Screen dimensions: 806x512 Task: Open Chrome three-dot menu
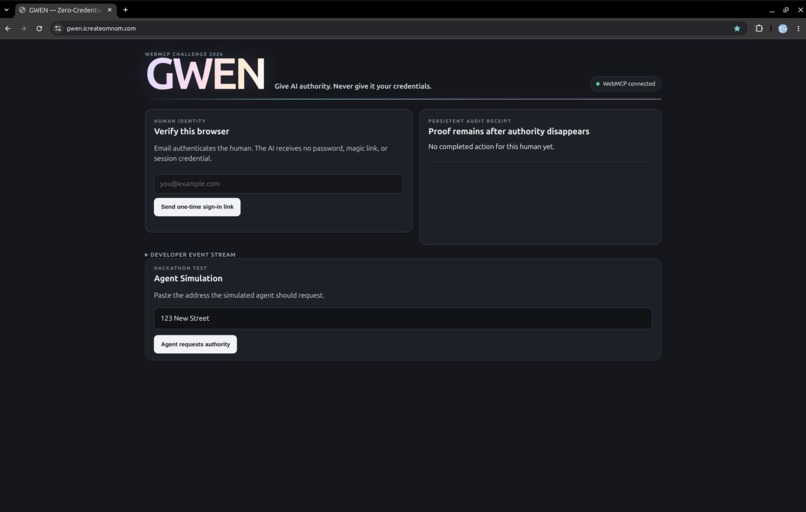798,29
